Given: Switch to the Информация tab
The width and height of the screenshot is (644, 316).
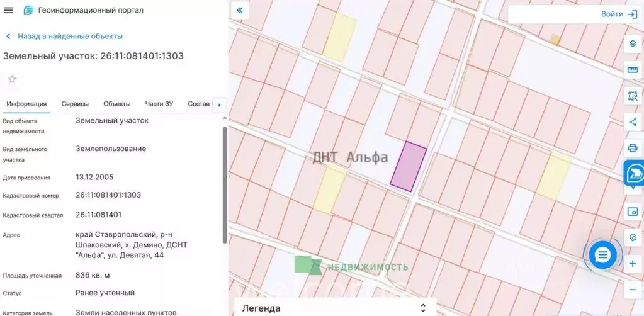Looking at the screenshot, I should tap(26, 104).
